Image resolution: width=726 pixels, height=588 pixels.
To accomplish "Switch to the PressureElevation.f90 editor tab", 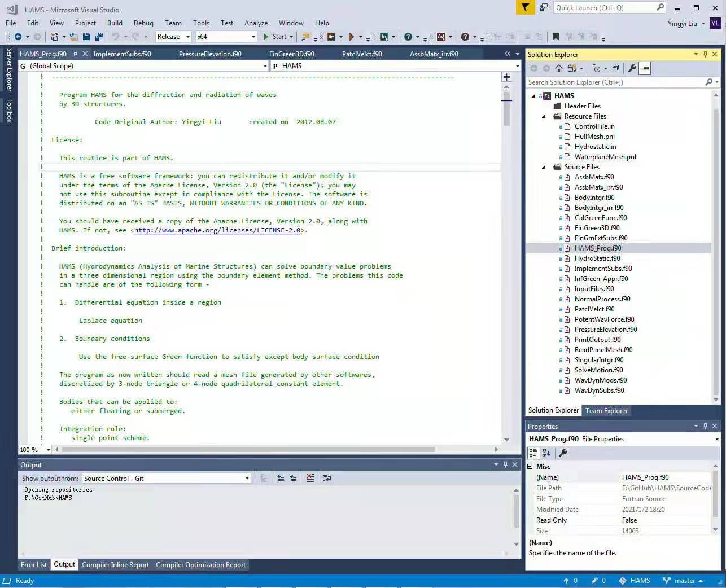I will (210, 54).
